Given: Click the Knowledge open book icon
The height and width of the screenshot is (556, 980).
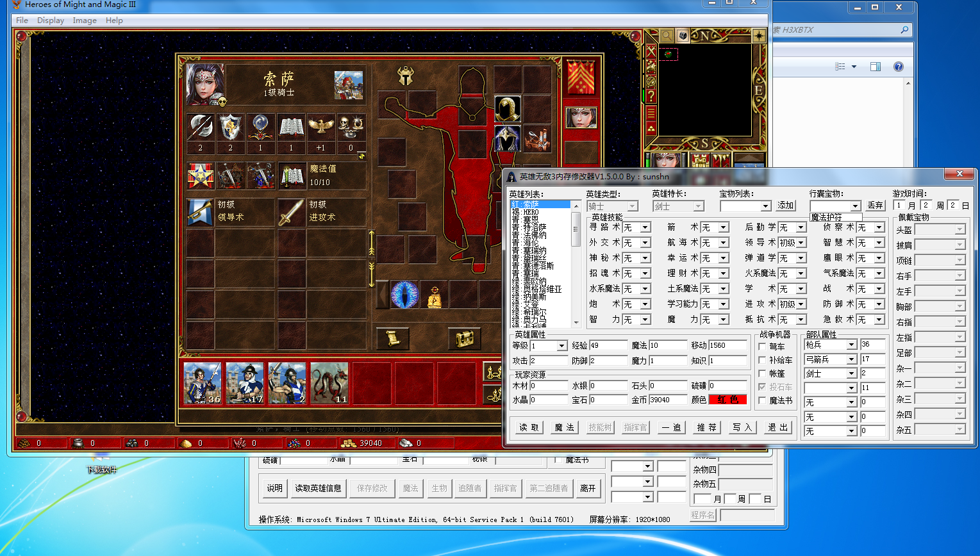Looking at the screenshot, I should click(291, 127).
